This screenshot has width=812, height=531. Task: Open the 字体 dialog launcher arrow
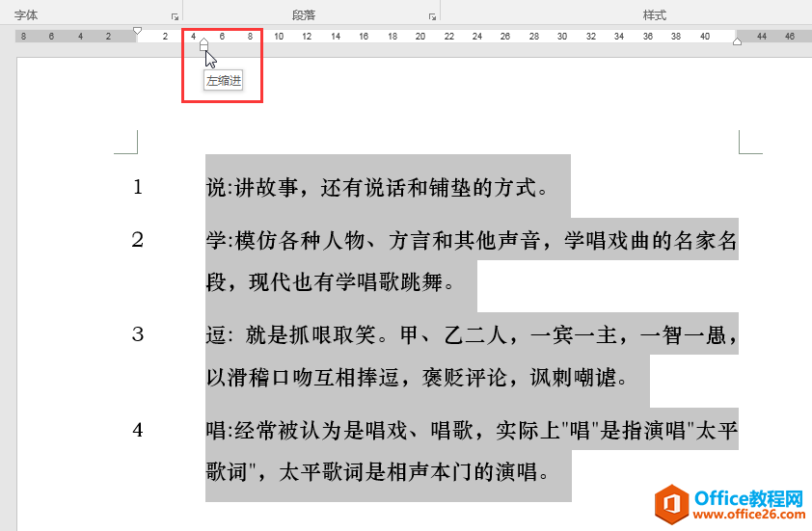(176, 17)
